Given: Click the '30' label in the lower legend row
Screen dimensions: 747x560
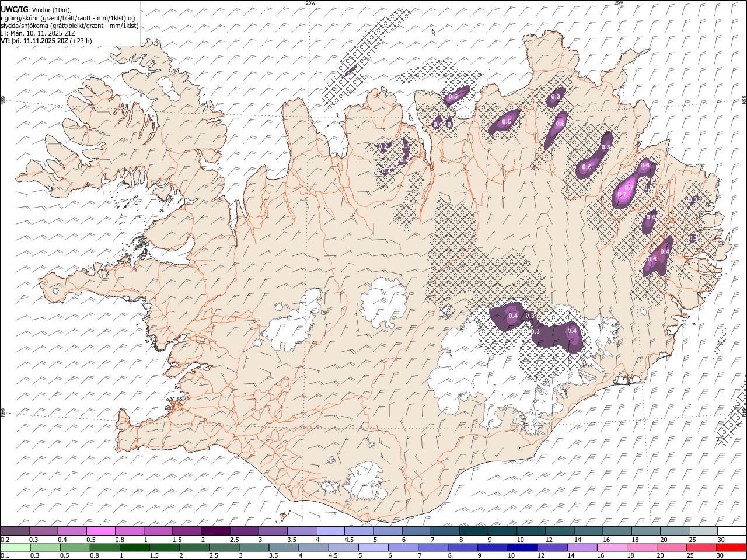Looking at the screenshot, I should pos(721,555).
